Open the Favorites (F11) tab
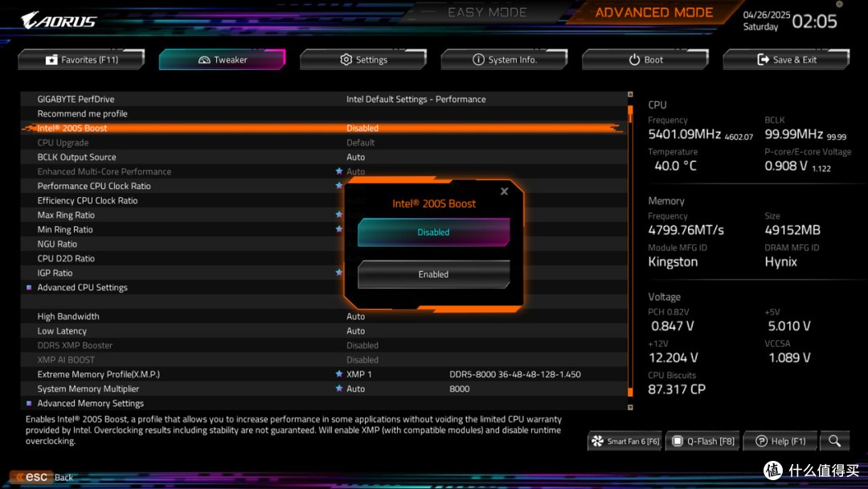The image size is (868, 489). point(81,60)
